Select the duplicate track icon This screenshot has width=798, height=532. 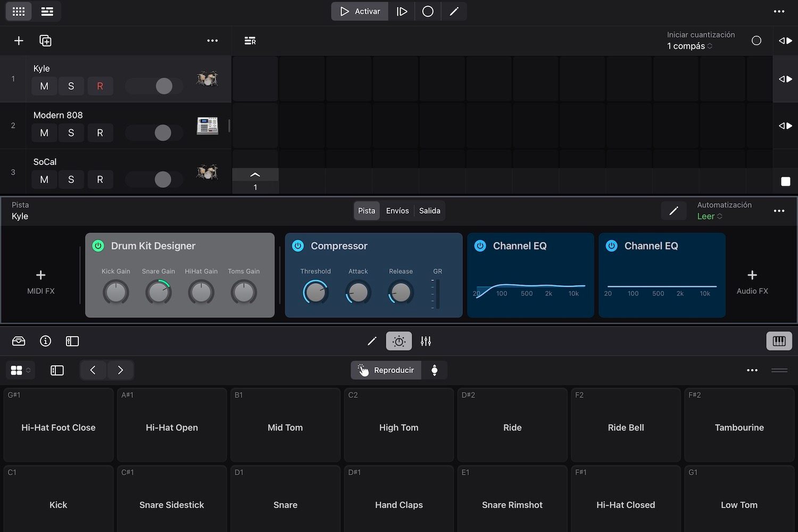point(45,40)
